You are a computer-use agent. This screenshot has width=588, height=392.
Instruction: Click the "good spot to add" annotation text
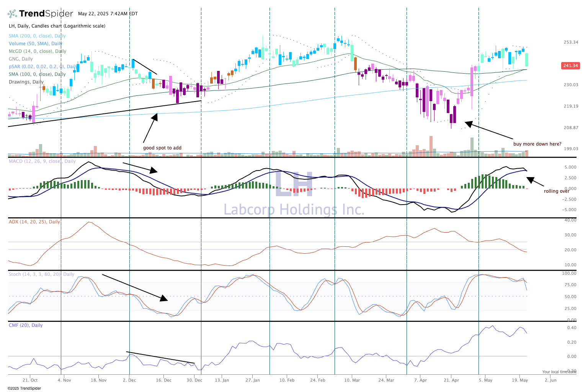[162, 148]
